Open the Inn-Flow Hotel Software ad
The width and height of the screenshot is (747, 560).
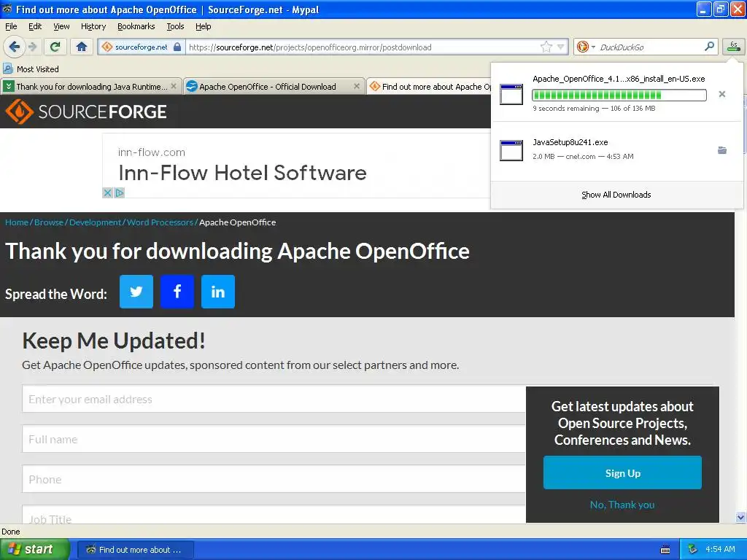(242, 172)
